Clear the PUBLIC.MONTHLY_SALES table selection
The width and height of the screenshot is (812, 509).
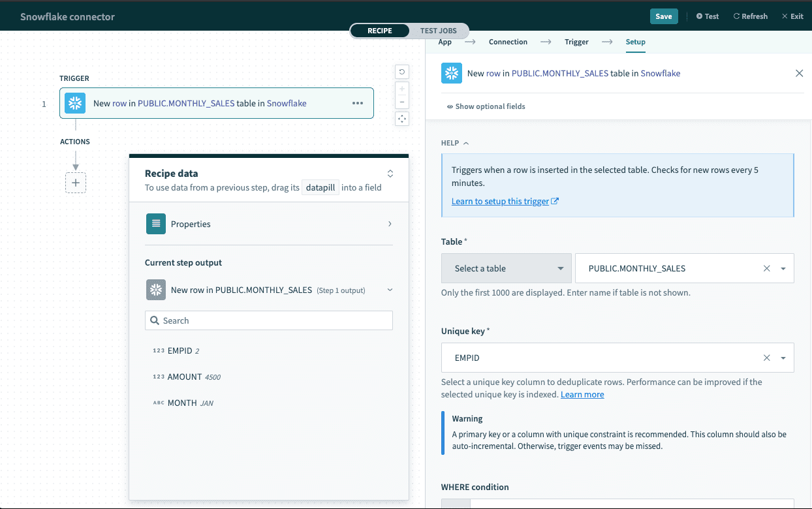(x=767, y=268)
